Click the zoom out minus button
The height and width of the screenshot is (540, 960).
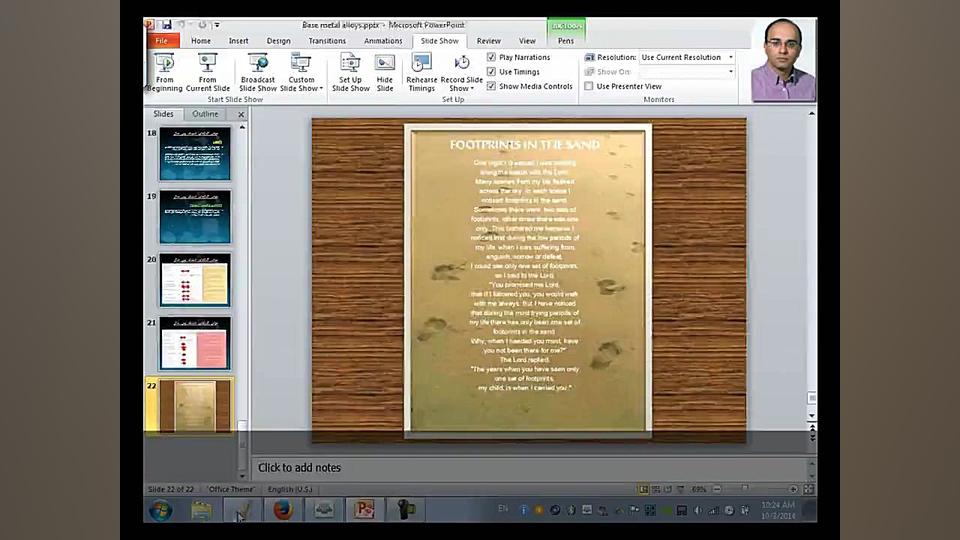717,489
